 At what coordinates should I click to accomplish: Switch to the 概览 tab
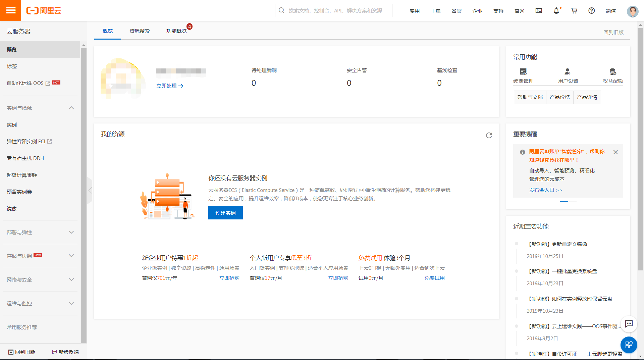click(108, 31)
